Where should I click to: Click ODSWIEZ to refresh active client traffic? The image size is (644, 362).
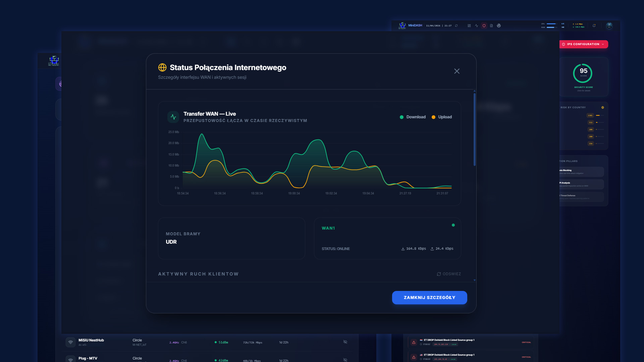(449, 274)
